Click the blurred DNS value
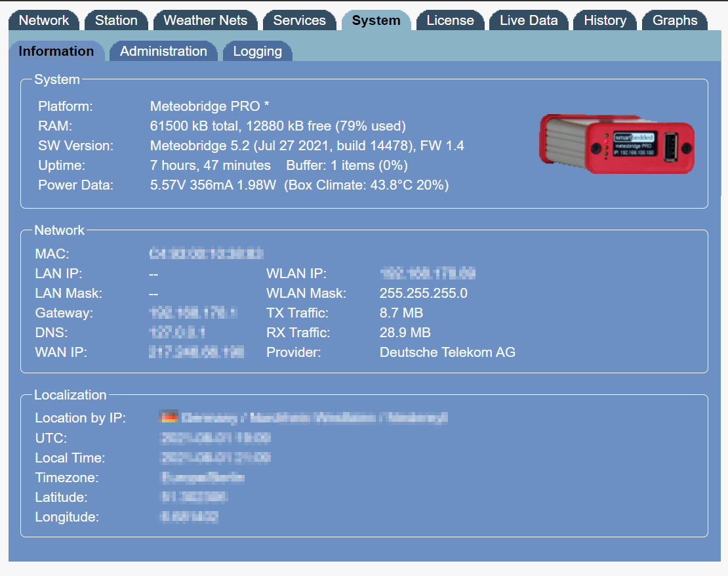 coord(177,333)
